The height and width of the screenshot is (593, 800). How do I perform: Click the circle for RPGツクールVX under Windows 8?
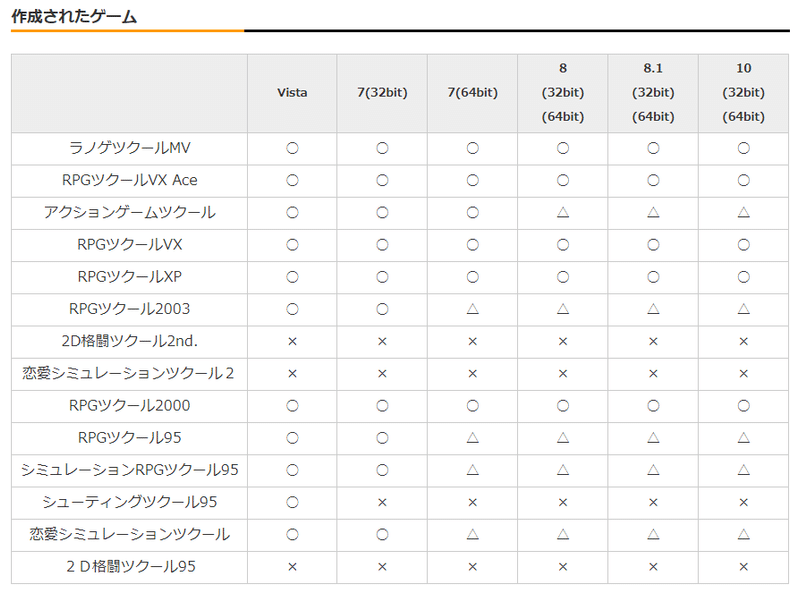(x=563, y=244)
